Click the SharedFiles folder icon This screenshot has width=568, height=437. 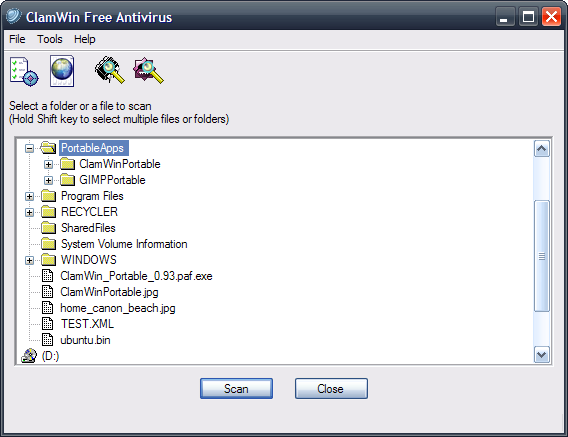coord(48,228)
